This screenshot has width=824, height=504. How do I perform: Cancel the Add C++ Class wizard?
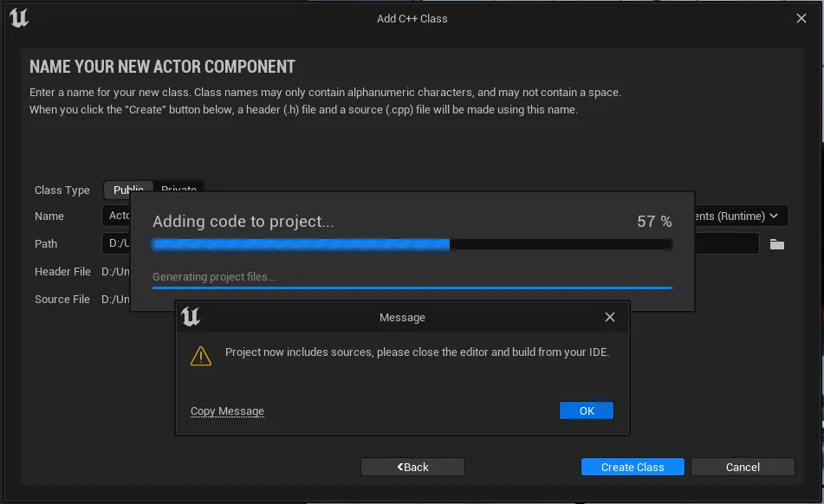[743, 467]
